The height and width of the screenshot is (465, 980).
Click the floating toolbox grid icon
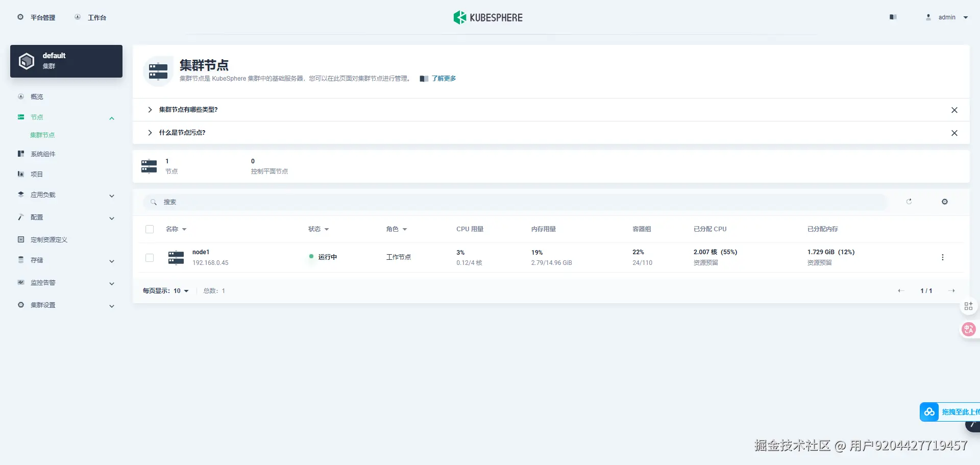pyautogui.click(x=968, y=306)
